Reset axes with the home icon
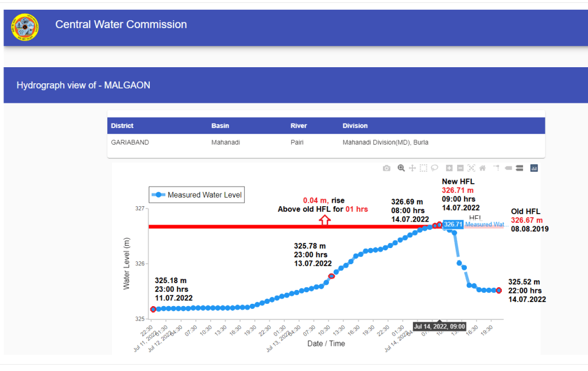This screenshot has height=371, width=588. (x=482, y=168)
